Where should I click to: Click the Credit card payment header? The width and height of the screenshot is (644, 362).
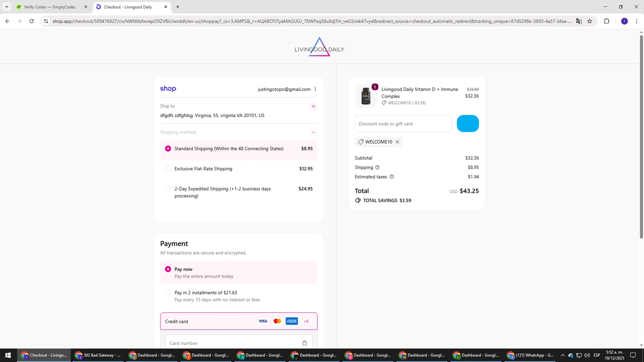[x=239, y=321]
